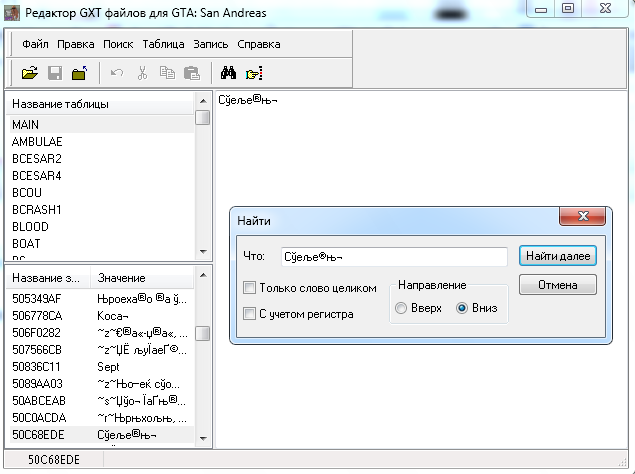Click the Cut scissors icon
Viewport: 635px width, 474px height.
(x=142, y=73)
